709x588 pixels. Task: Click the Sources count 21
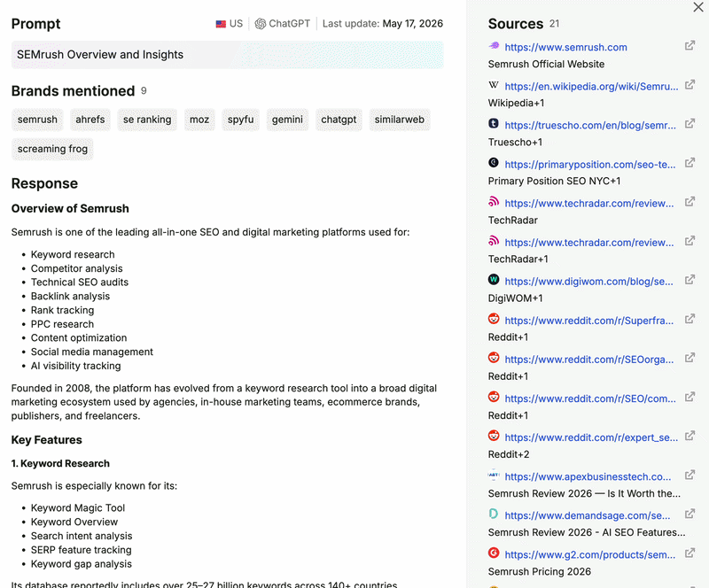555,24
